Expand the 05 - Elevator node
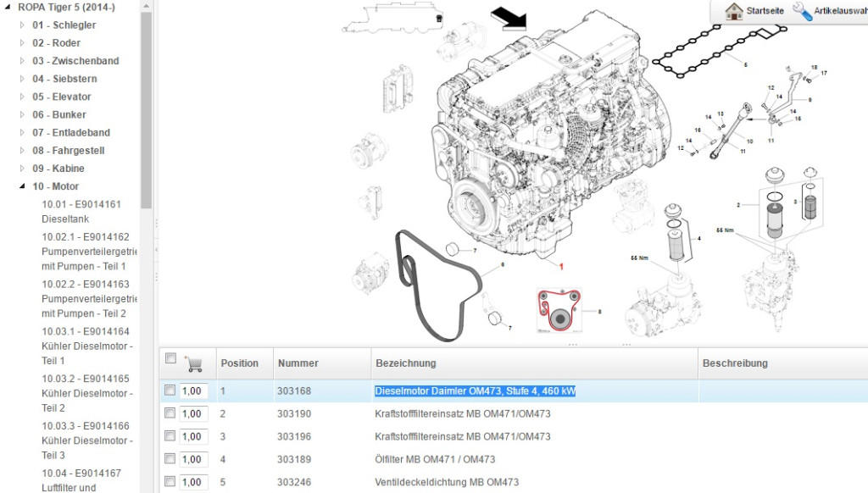Screen dimensions: 868x493 (x=22, y=97)
